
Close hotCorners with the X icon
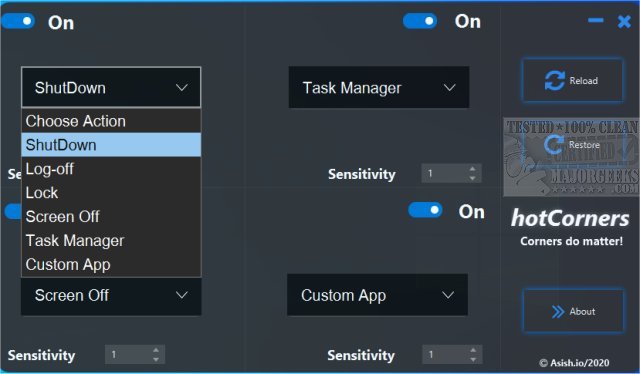tap(624, 21)
